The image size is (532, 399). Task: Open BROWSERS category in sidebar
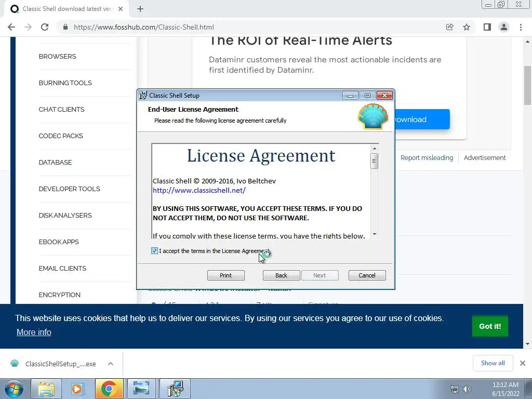[x=57, y=56]
